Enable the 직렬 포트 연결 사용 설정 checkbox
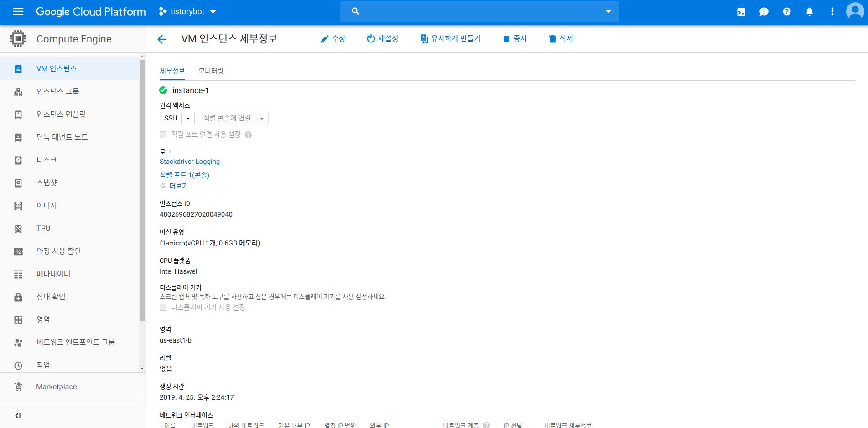 (x=163, y=135)
